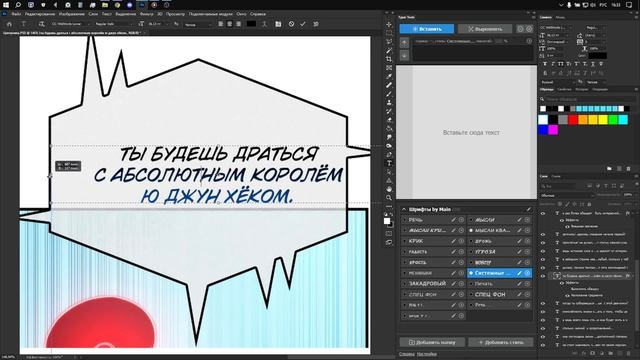Select the Clone Stamp tool
The image size is (640, 360).
coord(389,102)
